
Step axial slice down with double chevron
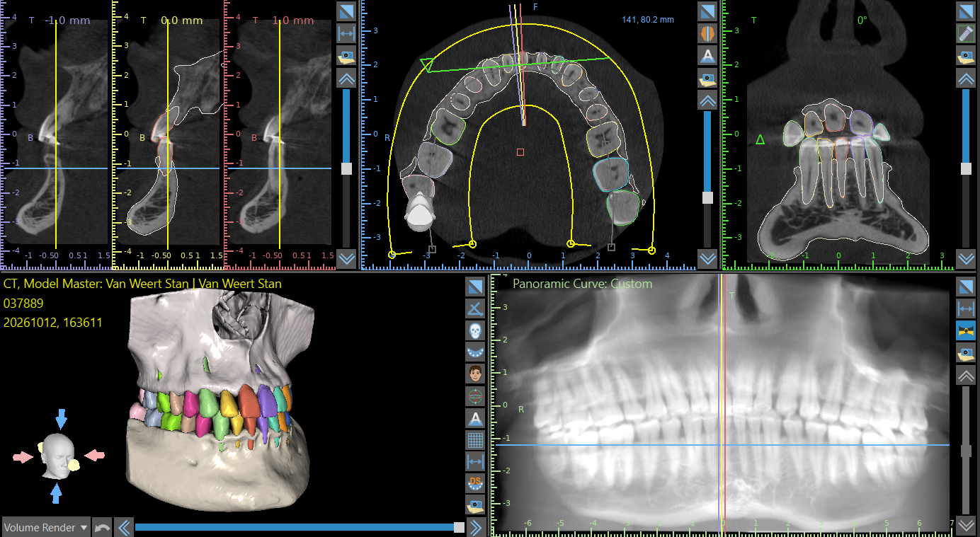coord(707,258)
